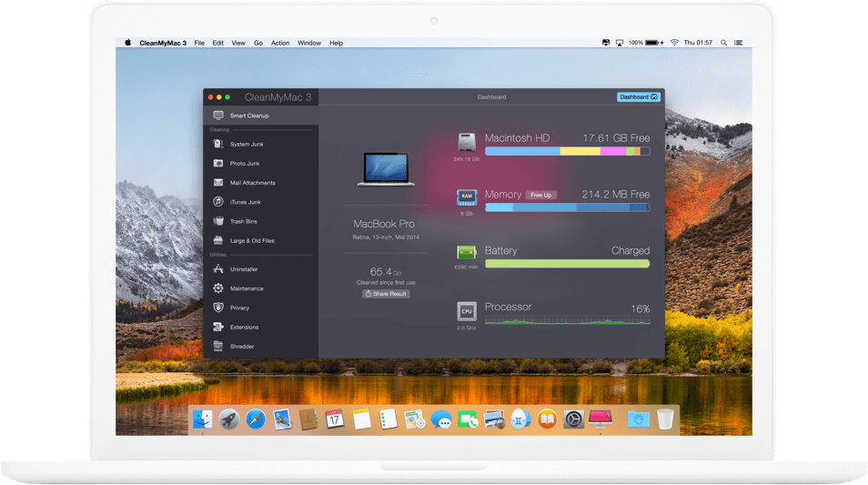Select iTunes Junk module

[244, 202]
